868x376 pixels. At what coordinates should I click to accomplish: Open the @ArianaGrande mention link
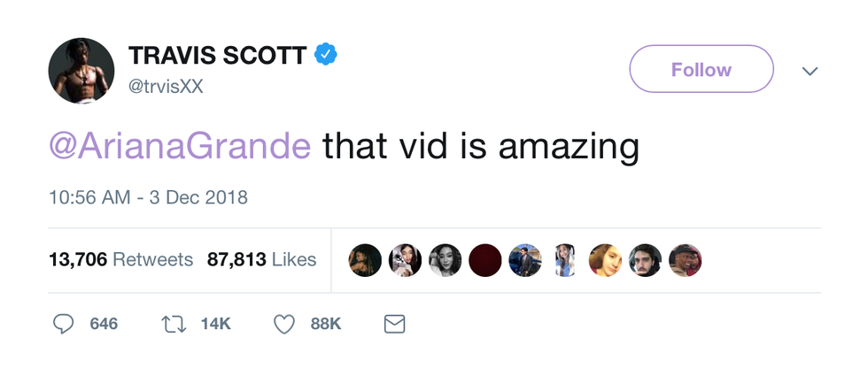coord(180,145)
